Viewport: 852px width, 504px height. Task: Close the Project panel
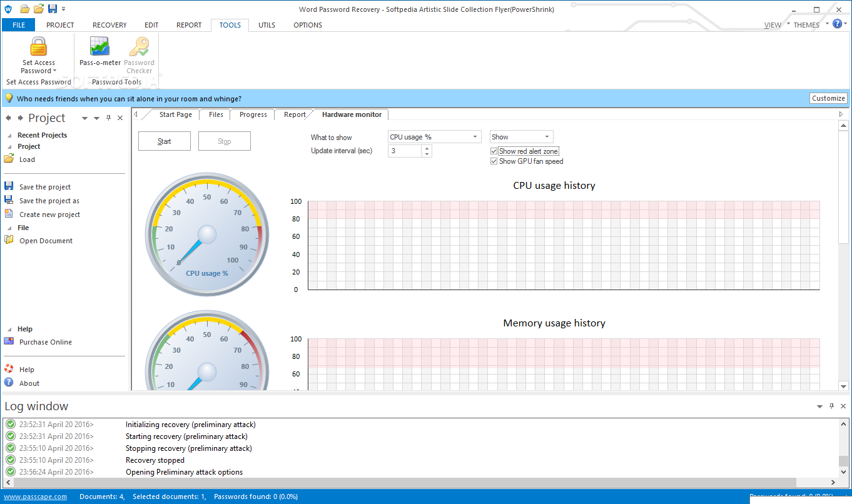120,118
